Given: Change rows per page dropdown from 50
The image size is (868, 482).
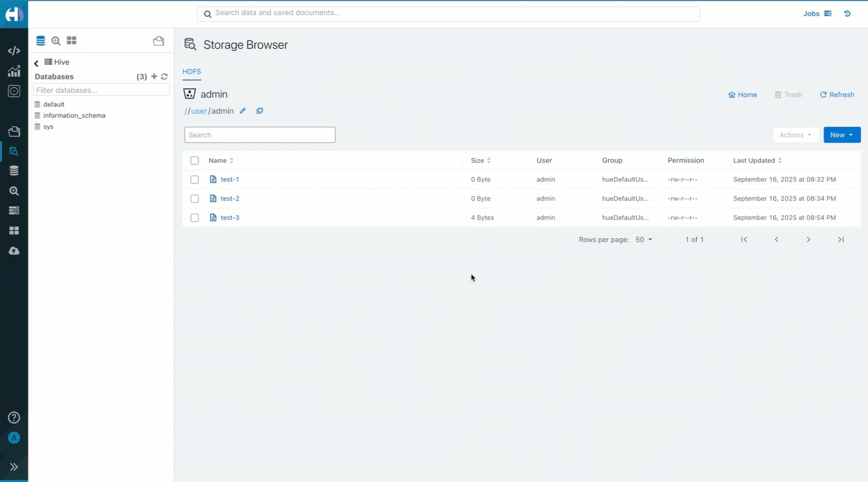Looking at the screenshot, I should coord(644,239).
